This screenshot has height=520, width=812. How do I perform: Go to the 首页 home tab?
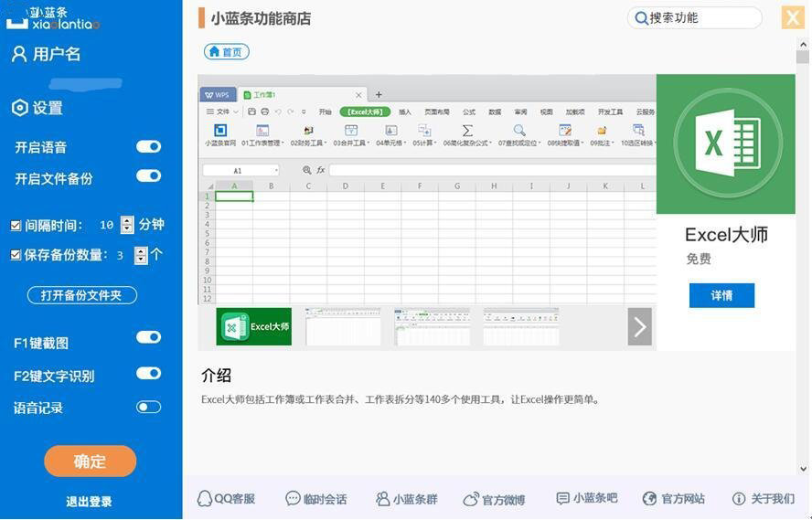tap(226, 52)
